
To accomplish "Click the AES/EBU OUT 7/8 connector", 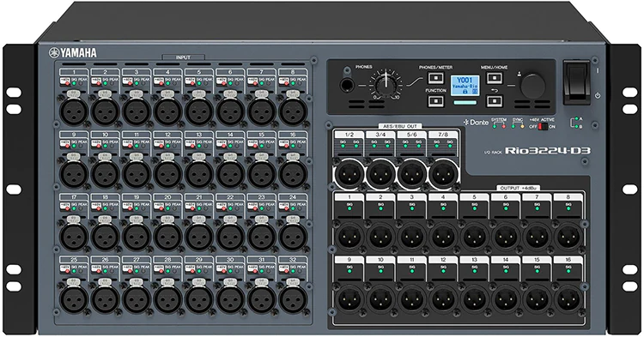I will pyautogui.click(x=444, y=174).
